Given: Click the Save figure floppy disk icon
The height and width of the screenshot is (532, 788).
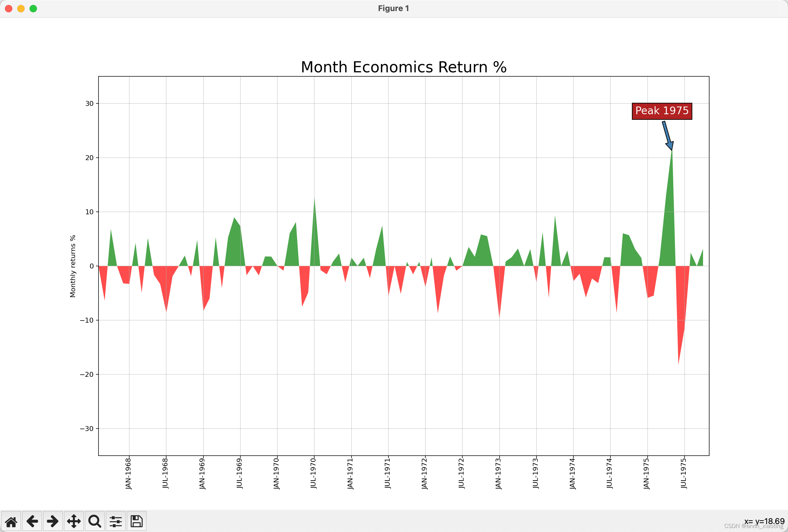Looking at the screenshot, I should pyautogui.click(x=137, y=521).
